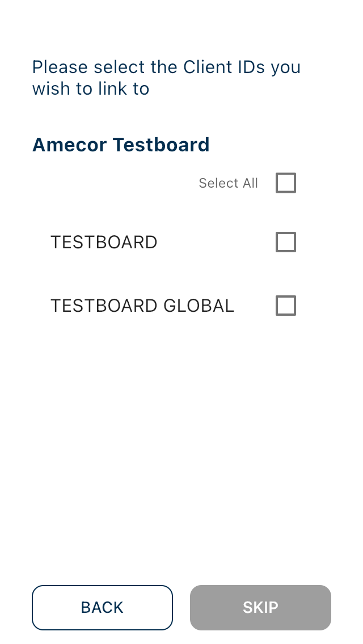
Task: Go back to the previous screen
Action: (x=102, y=608)
